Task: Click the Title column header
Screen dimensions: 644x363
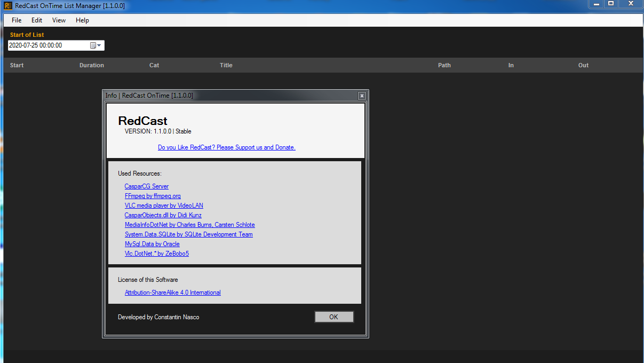Action: click(x=226, y=65)
